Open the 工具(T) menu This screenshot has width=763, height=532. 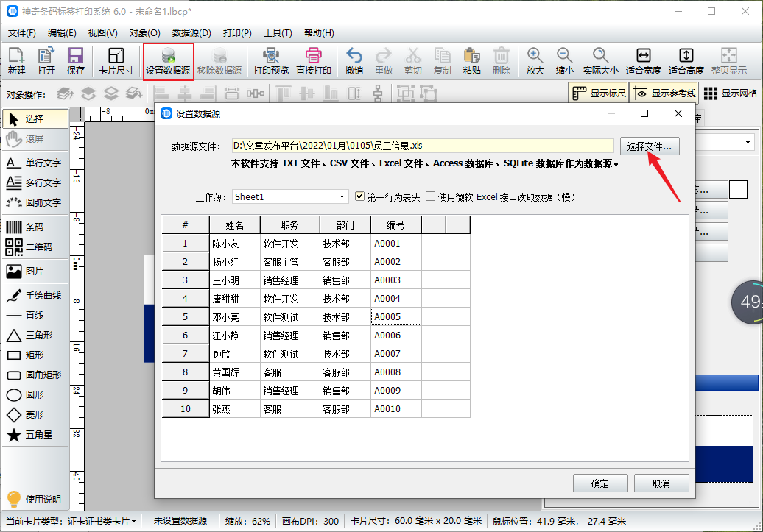(x=278, y=33)
